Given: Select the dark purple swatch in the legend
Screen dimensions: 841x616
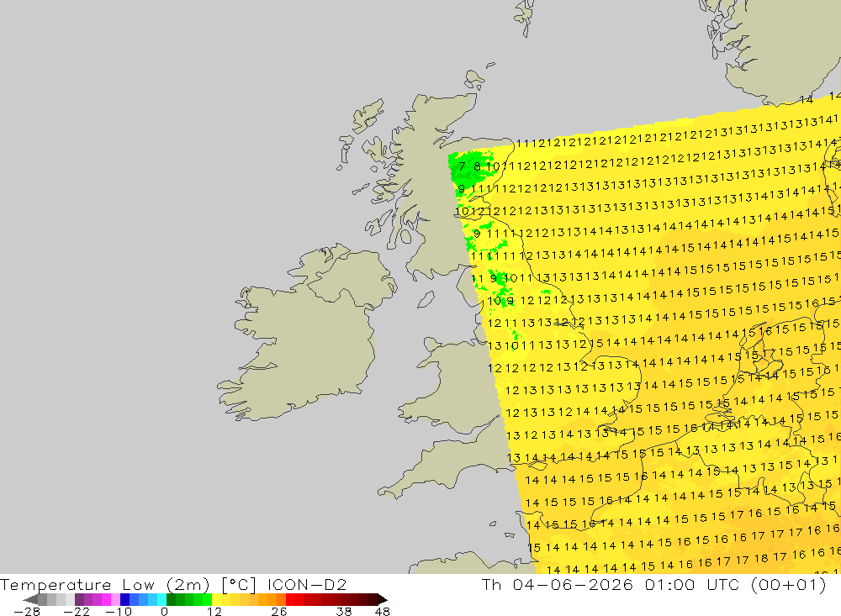Looking at the screenshot, I should 79,599.
